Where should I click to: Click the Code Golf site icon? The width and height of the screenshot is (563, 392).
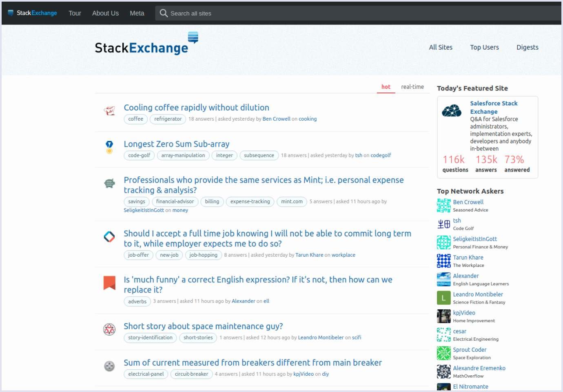coord(109,147)
